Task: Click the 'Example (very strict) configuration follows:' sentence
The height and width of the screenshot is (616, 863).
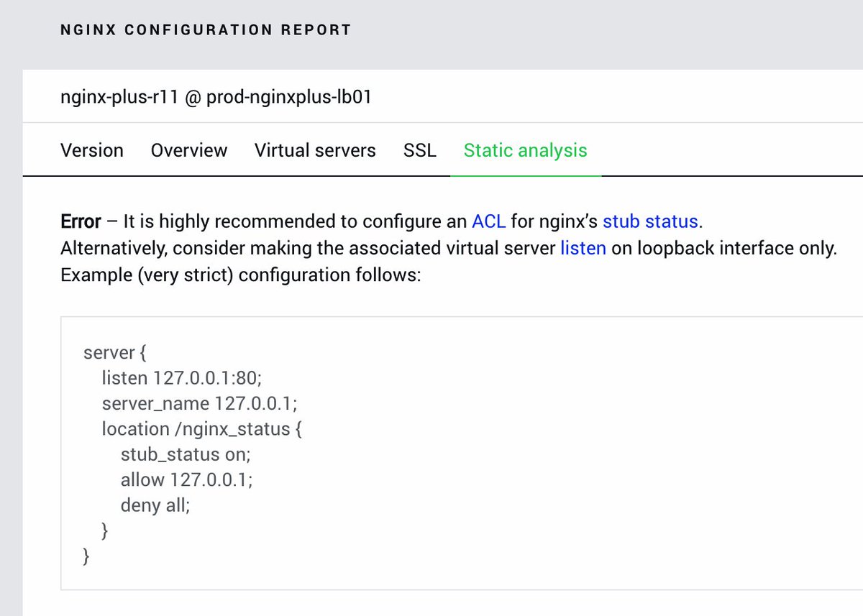Action: (240, 275)
